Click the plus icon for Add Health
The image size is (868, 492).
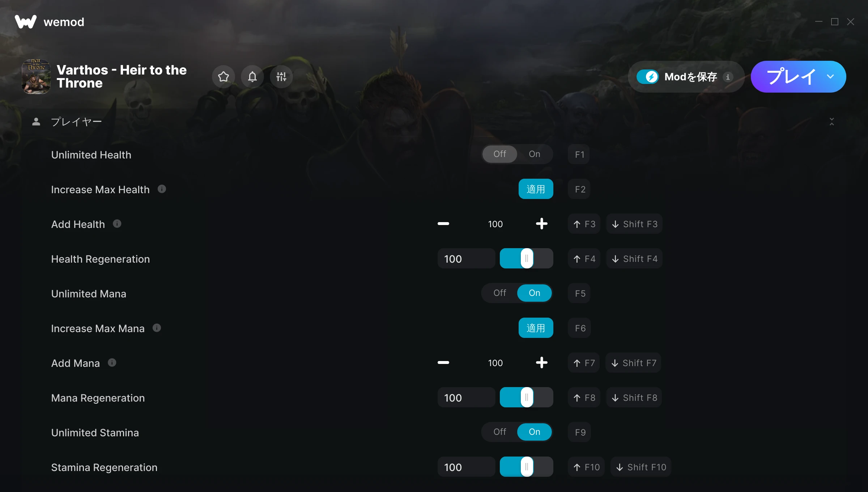(x=541, y=224)
